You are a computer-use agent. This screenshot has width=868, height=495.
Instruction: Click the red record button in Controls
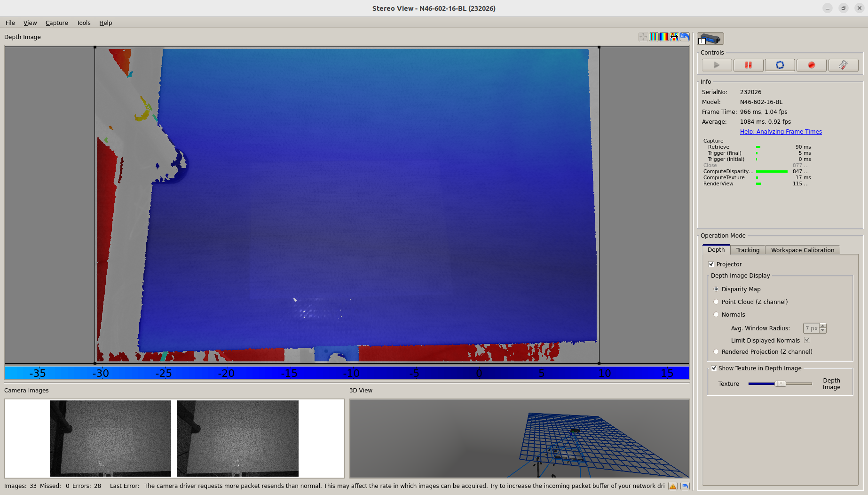click(x=811, y=65)
